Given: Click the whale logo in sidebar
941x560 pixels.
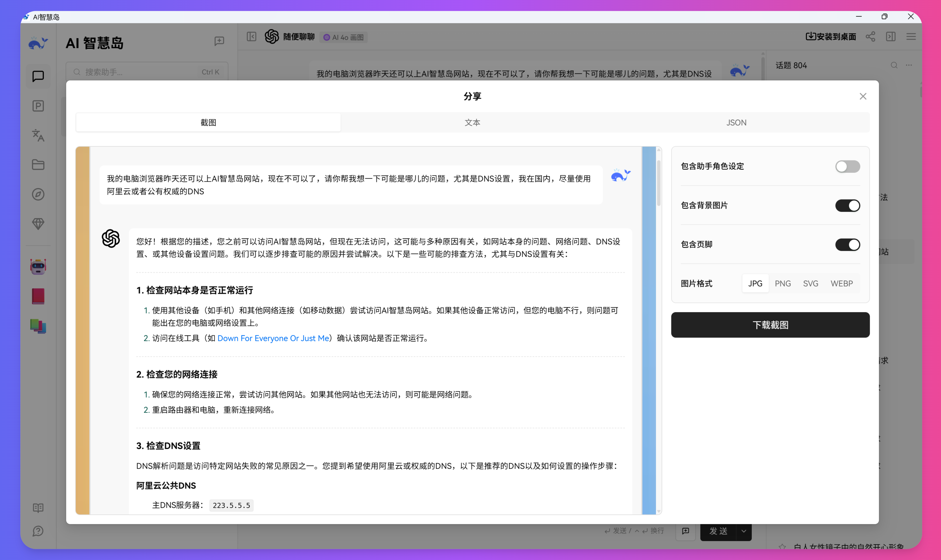Looking at the screenshot, I should (x=38, y=43).
